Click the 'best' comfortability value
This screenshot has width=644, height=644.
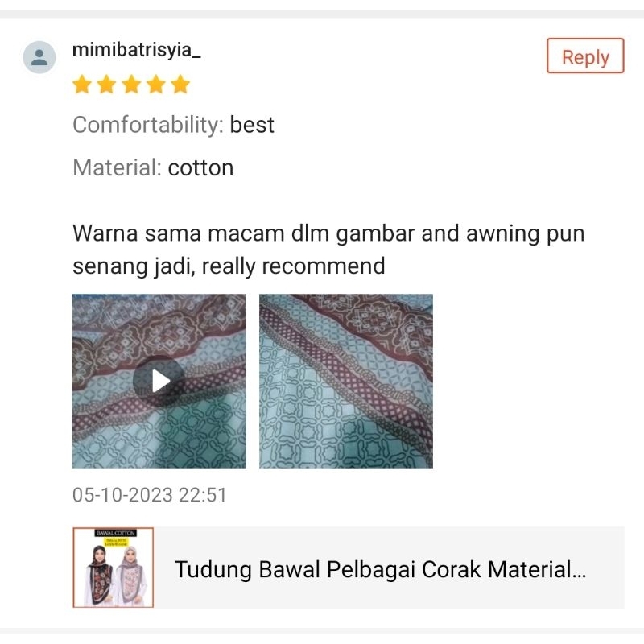[x=252, y=125]
